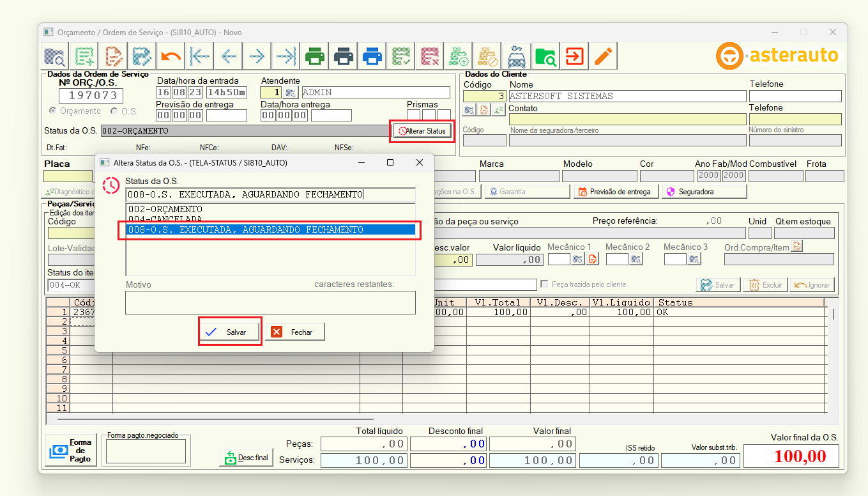Screen dimensions: 868x496
Task: Tick 'Peça trazida pelo cliente' checkbox
Action: tap(545, 284)
